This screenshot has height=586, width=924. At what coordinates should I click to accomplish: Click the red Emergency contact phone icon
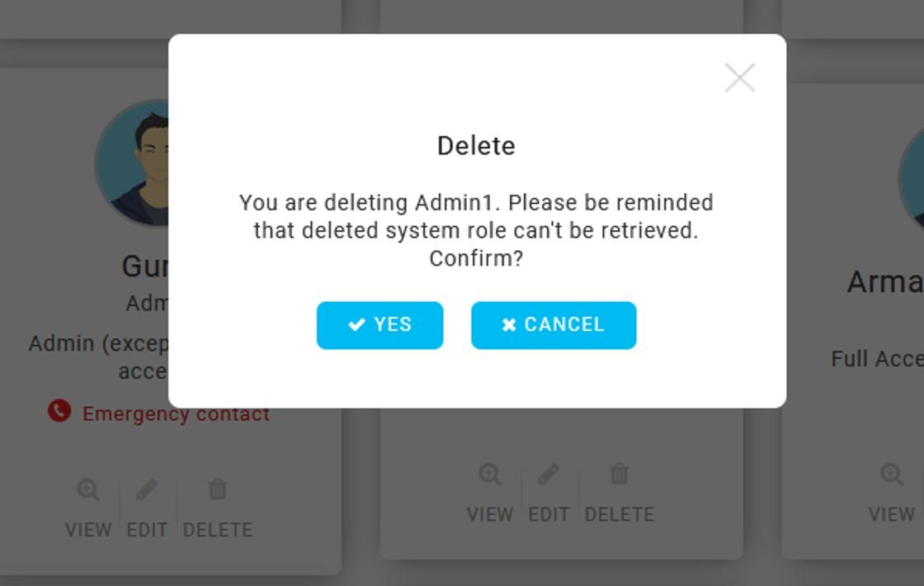59,411
